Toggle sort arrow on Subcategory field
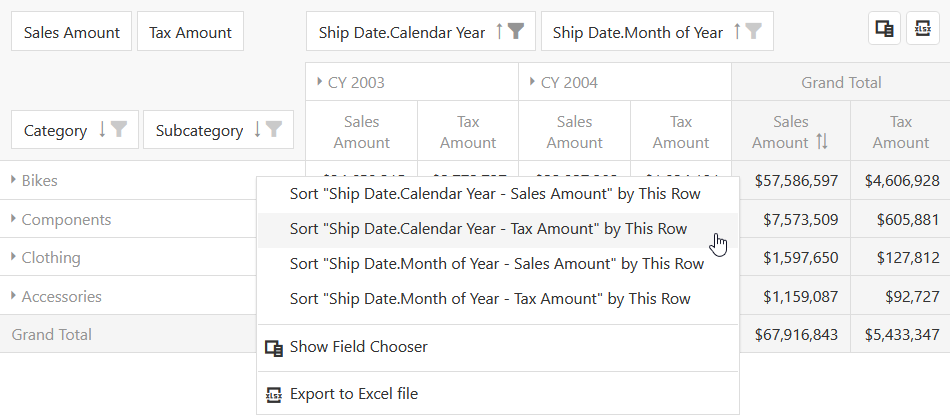Viewport: 950px width, 415px height. click(257, 130)
